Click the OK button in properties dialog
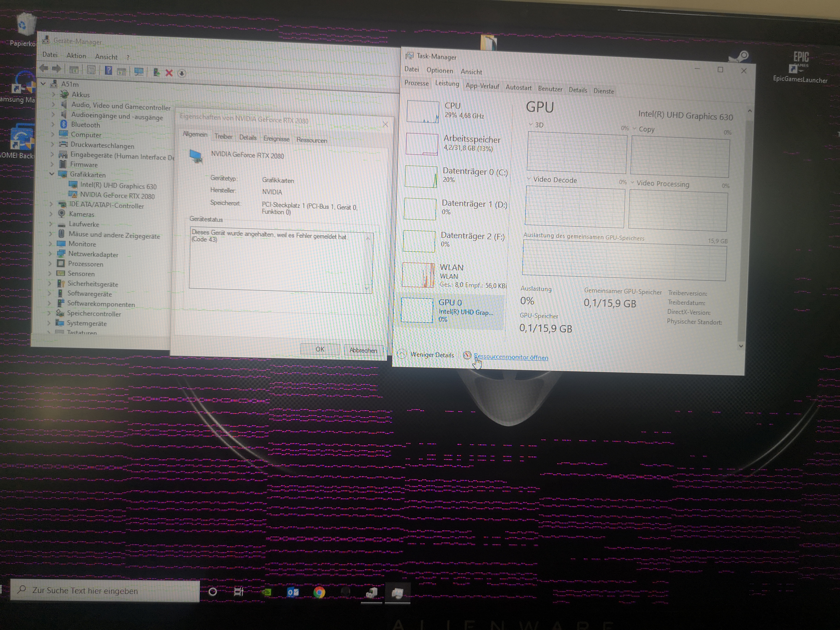The image size is (840, 630). coord(320,349)
